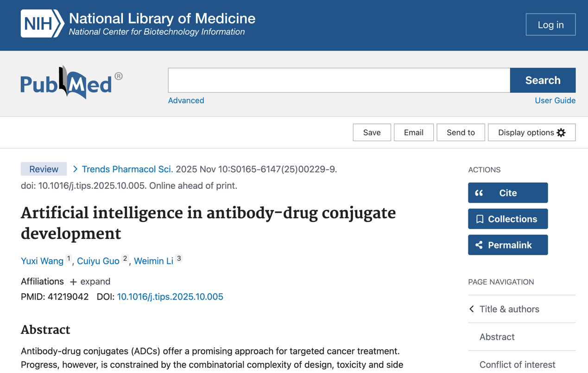Focus the PubMed search input field
The width and height of the screenshot is (588, 373).
click(339, 80)
